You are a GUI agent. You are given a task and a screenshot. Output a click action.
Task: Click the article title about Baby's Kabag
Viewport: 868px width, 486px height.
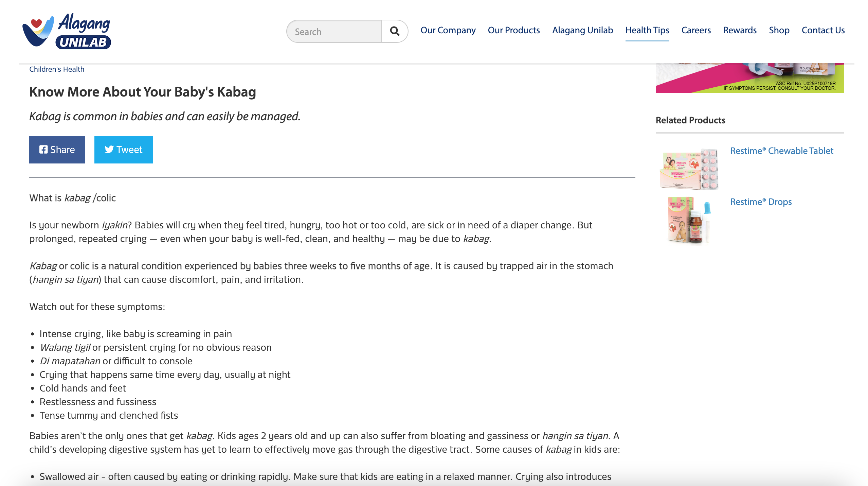click(x=142, y=92)
